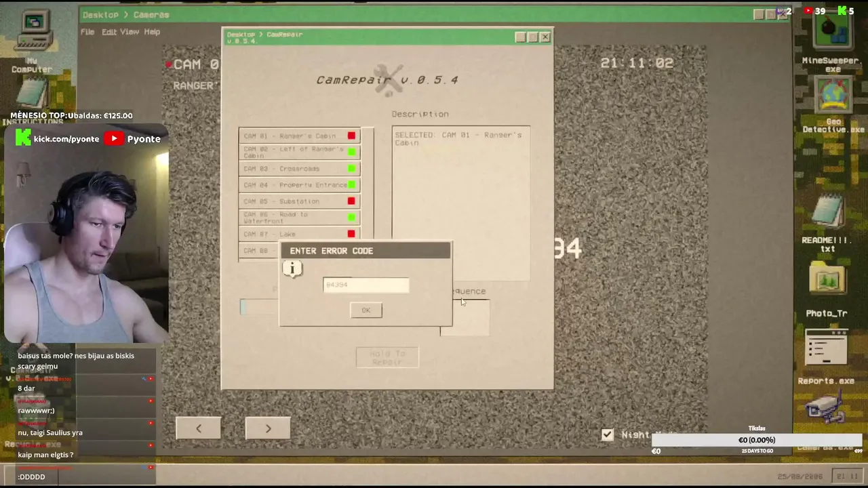Select CAM 04 - Property Entrance row

point(299,184)
